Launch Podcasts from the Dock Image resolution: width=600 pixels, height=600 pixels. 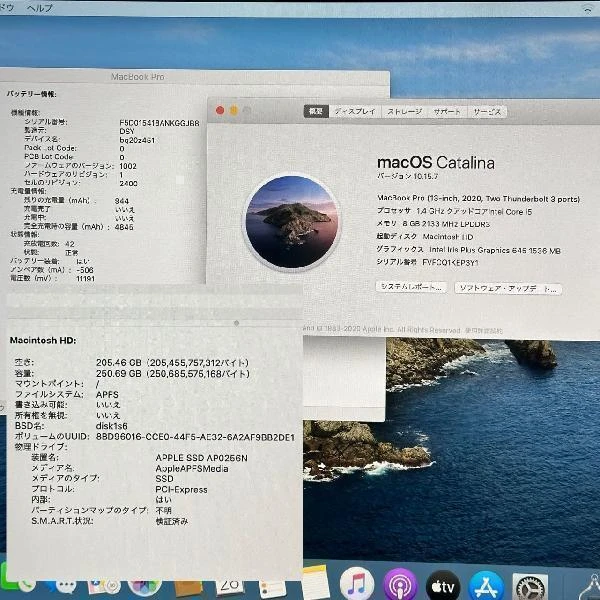pyautogui.click(x=401, y=585)
